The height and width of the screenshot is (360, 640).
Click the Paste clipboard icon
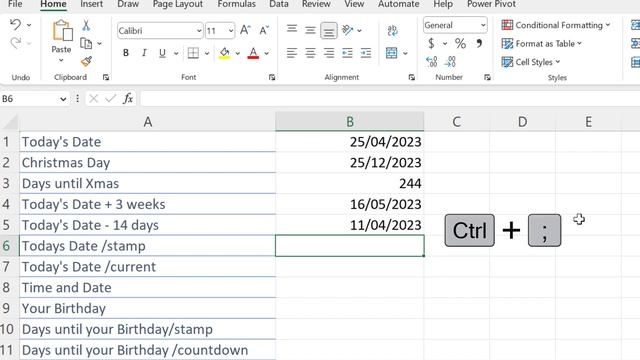point(62,31)
